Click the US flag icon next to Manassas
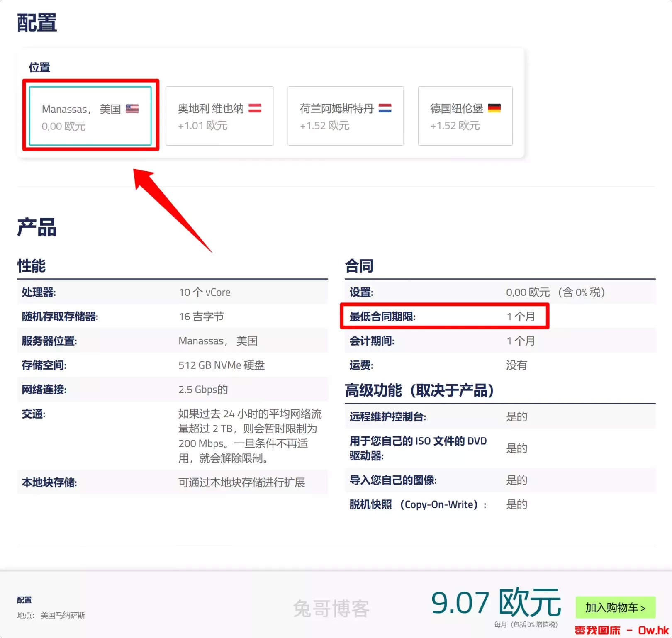The width and height of the screenshot is (672, 638). pyautogui.click(x=132, y=109)
